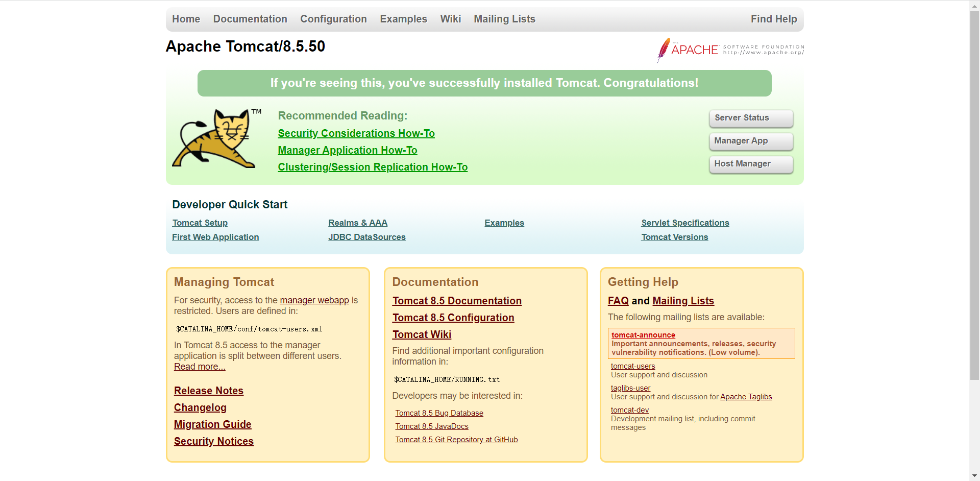Screen dimensions: 980x481
Task: Click the $CATALINA_HOME/conf/tomcat-users.xml path text
Action: tap(249, 329)
